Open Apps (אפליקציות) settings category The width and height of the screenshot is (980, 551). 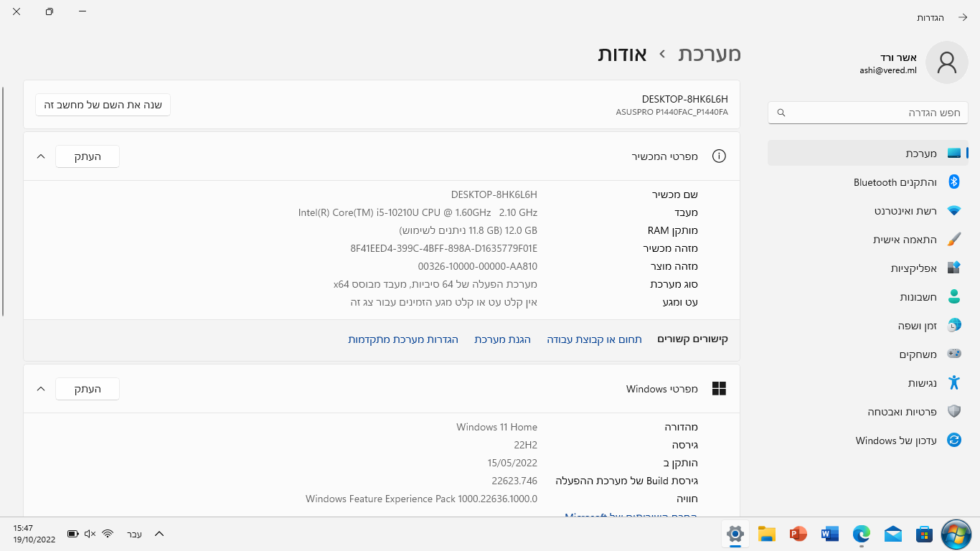868,268
